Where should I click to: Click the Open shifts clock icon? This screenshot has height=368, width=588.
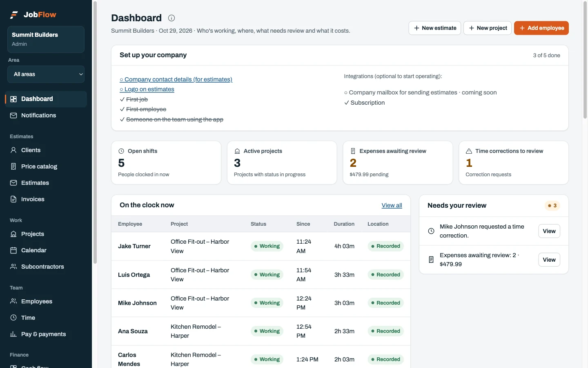click(121, 151)
